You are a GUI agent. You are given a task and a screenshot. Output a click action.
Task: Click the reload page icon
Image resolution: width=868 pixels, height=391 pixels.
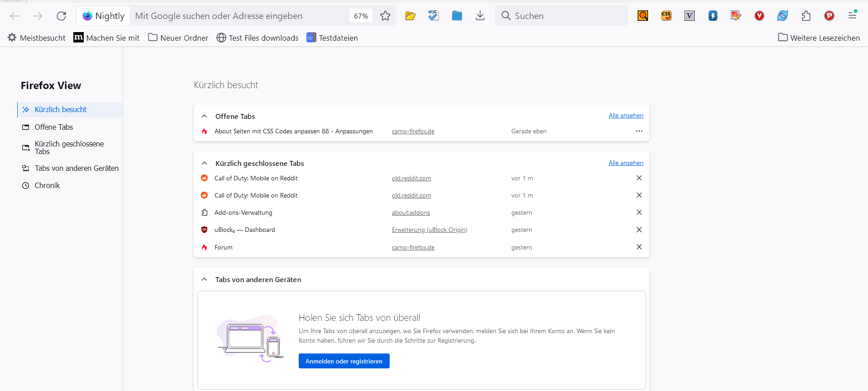[x=61, y=16]
